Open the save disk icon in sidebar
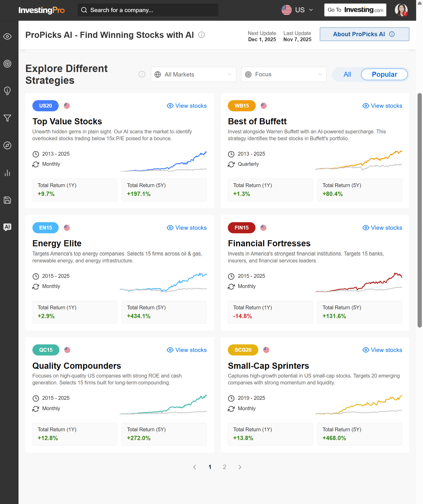The width and height of the screenshot is (423, 504). pos(7,200)
